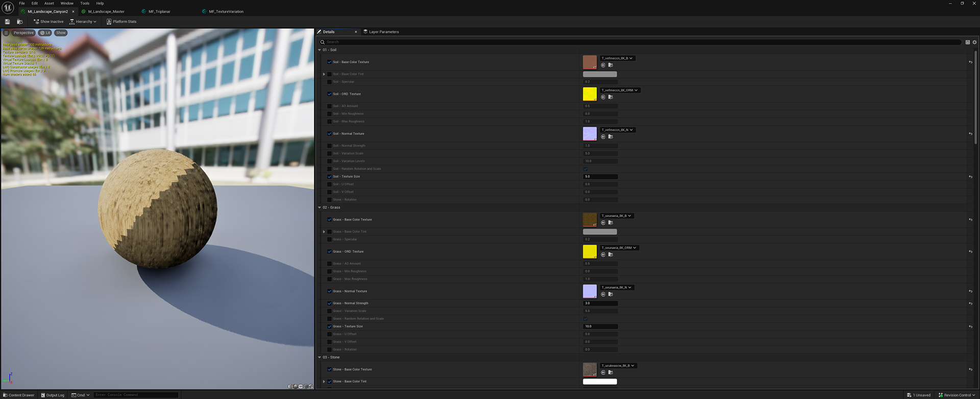Open Content Drawer from status bar
The height and width of the screenshot is (399, 980).
(19, 395)
